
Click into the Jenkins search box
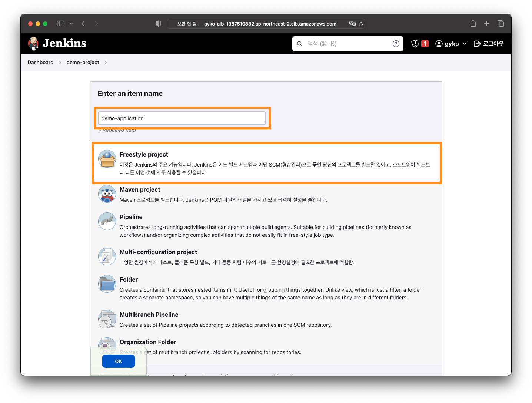pos(348,44)
